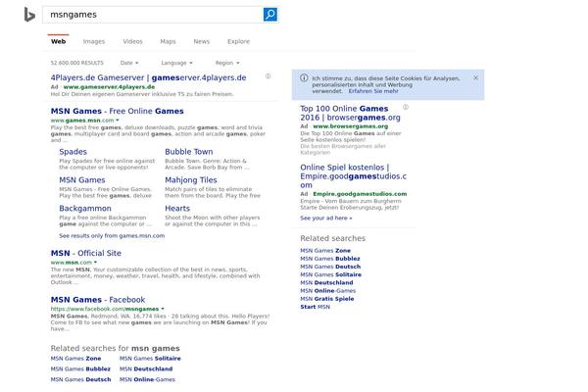The height and width of the screenshot is (392, 588).
Task: Click Erfahren Sie mehr in cookie notice
Action: 373,91
